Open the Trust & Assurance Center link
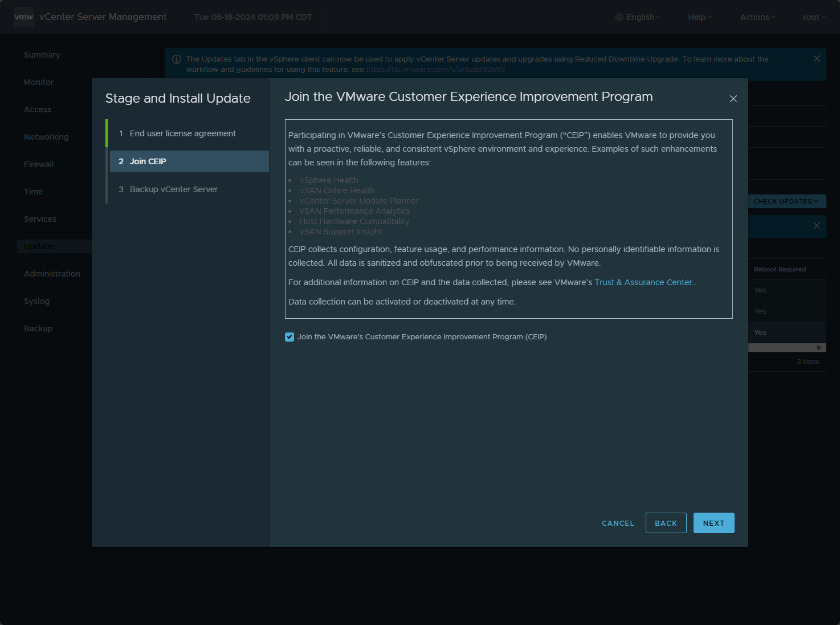 644,282
